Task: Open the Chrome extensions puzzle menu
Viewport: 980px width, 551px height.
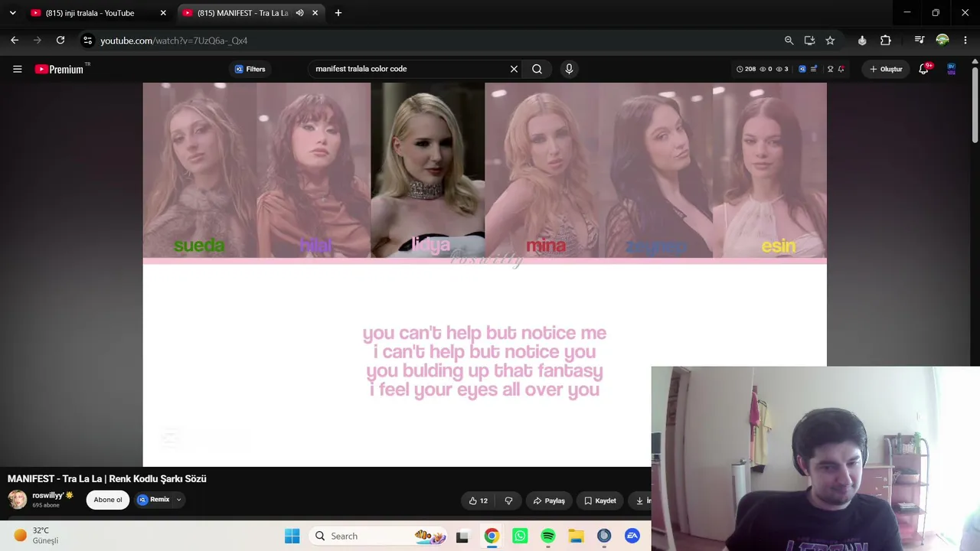Action: [885, 41]
